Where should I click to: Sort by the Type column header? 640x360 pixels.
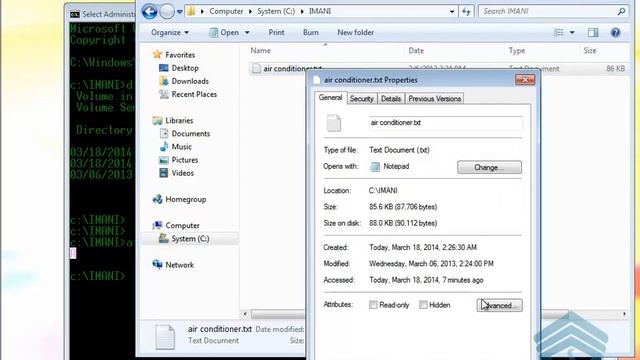pyautogui.click(x=541, y=51)
